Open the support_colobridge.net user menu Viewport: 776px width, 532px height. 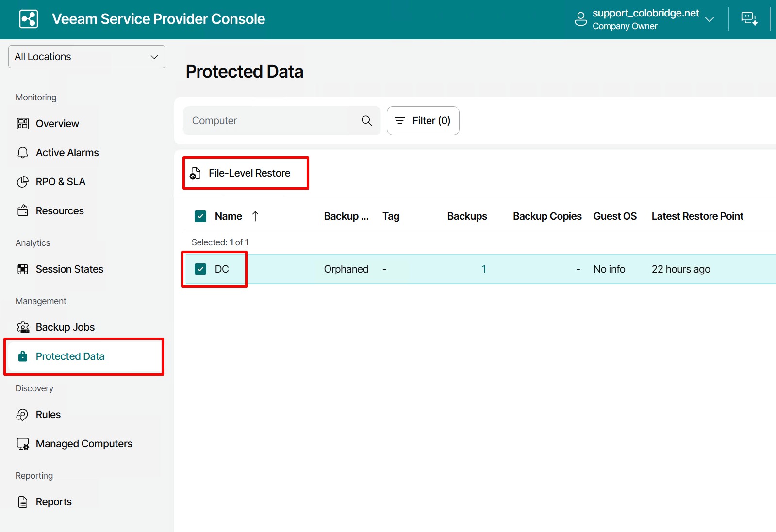click(x=645, y=19)
